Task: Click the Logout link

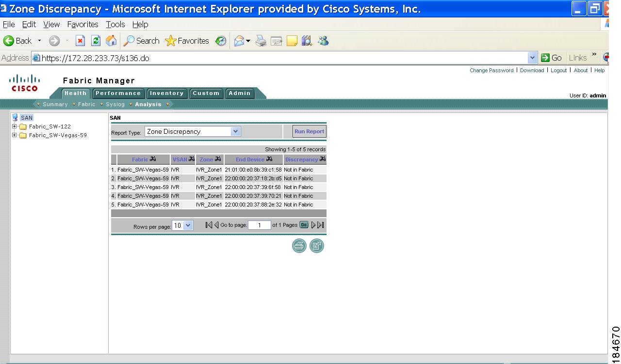Action: (x=559, y=70)
